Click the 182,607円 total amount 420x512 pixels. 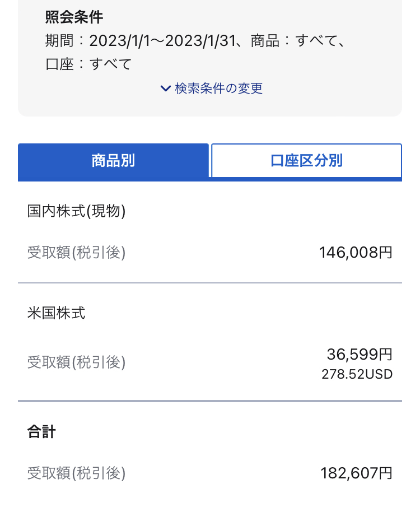click(x=356, y=473)
